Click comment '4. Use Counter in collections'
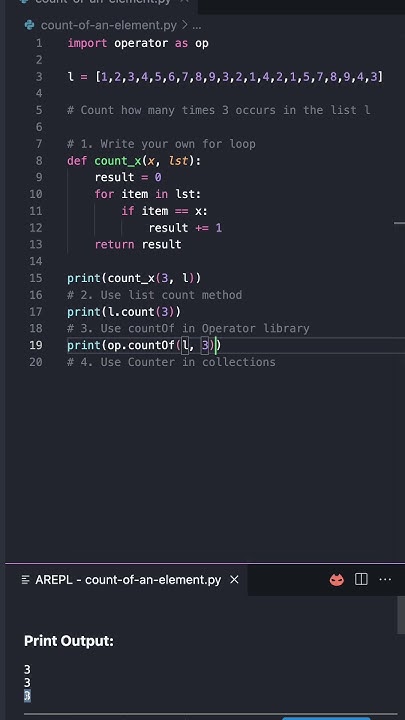Image resolution: width=405 pixels, height=720 pixels. coord(171,362)
